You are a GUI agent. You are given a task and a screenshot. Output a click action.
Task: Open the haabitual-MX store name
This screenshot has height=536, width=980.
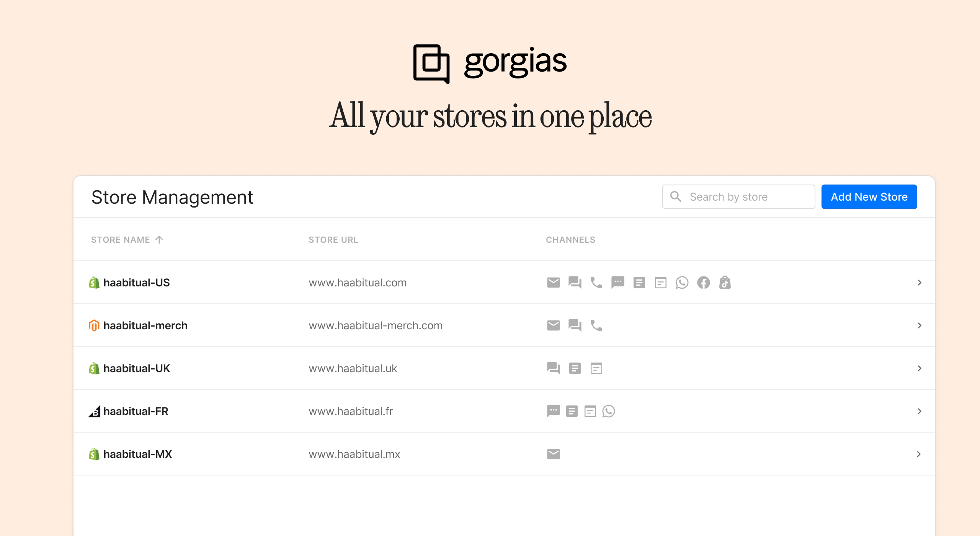(x=138, y=454)
